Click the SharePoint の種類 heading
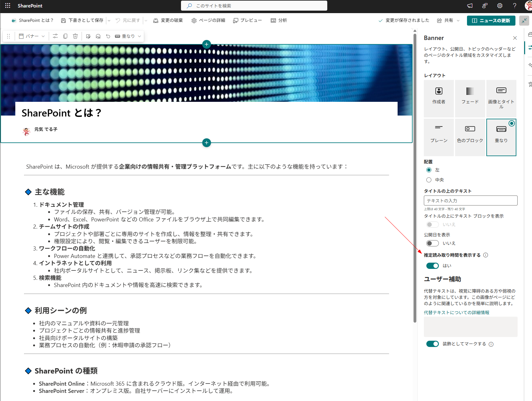 coord(66,371)
